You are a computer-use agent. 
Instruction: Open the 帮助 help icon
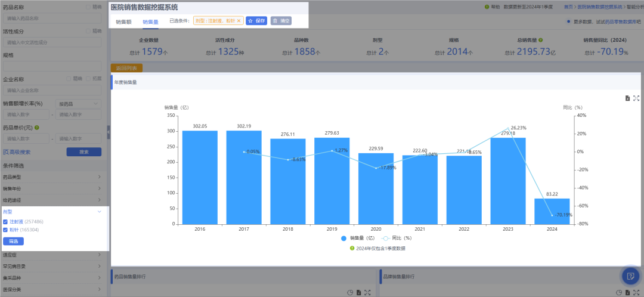[x=487, y=7]
